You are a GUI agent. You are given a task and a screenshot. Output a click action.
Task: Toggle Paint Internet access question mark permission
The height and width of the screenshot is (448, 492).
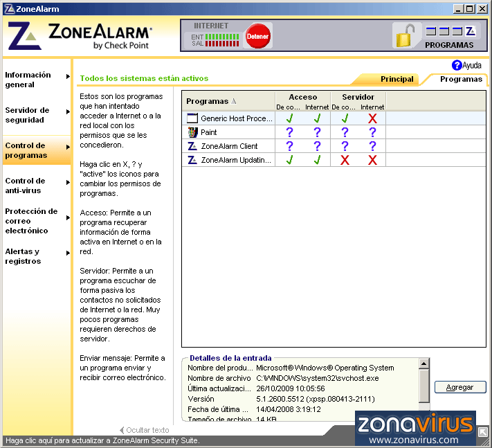[317, 132]
